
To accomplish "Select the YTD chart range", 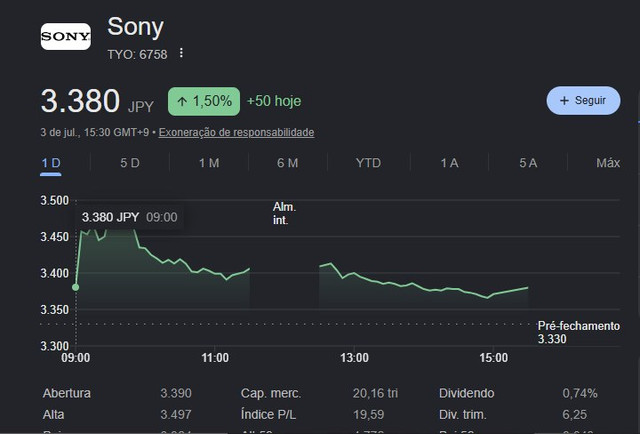I will (x=368, y=163).
